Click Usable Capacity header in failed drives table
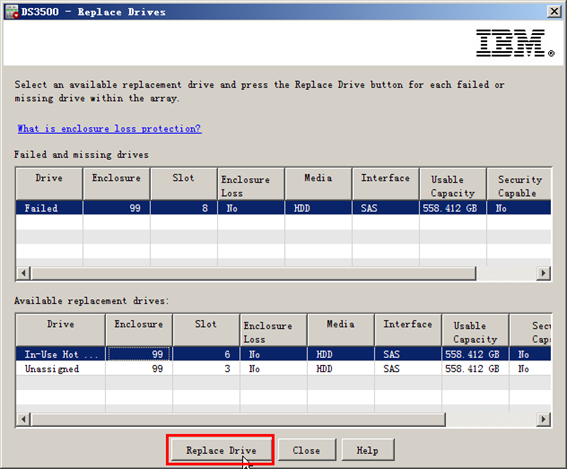This screenshot has height=469, width=567. click(453, 184)
